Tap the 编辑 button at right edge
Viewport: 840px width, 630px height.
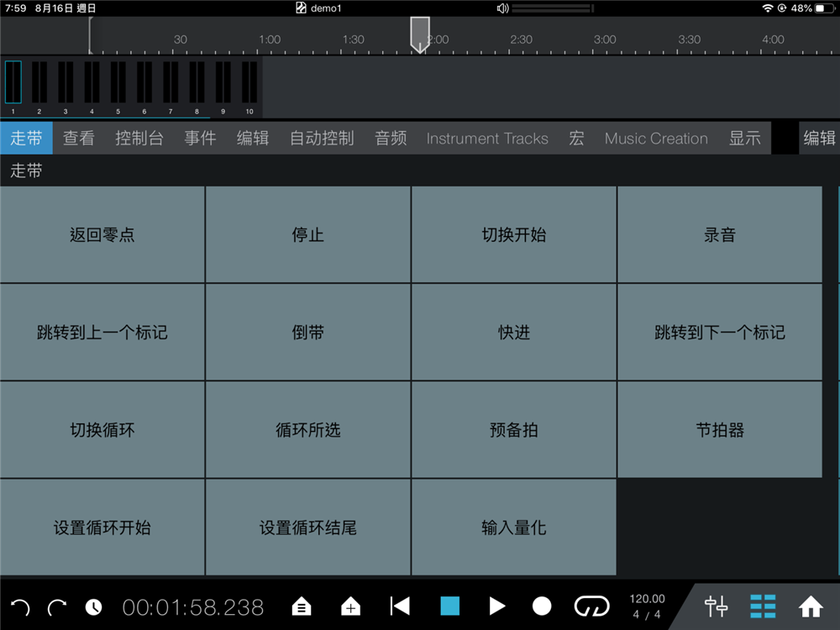pyautogui.click(x=819, y=139)
